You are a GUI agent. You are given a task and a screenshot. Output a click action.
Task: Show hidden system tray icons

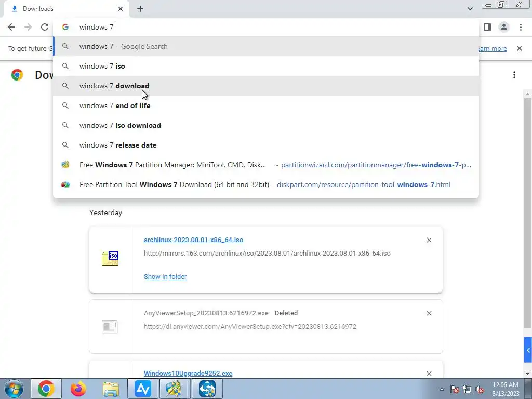point(442,389)
